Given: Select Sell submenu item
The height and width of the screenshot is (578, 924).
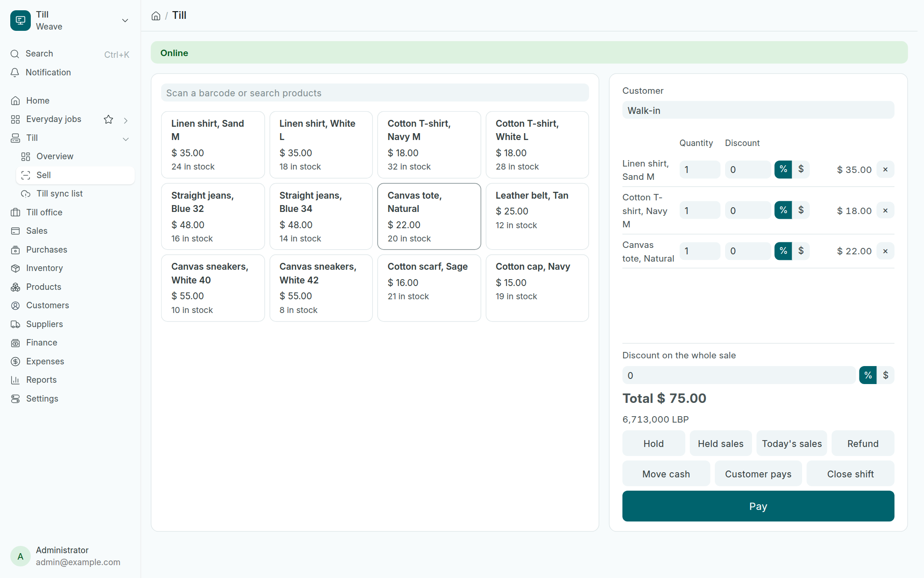Looking at the screenshot, I should pos(75,175).
